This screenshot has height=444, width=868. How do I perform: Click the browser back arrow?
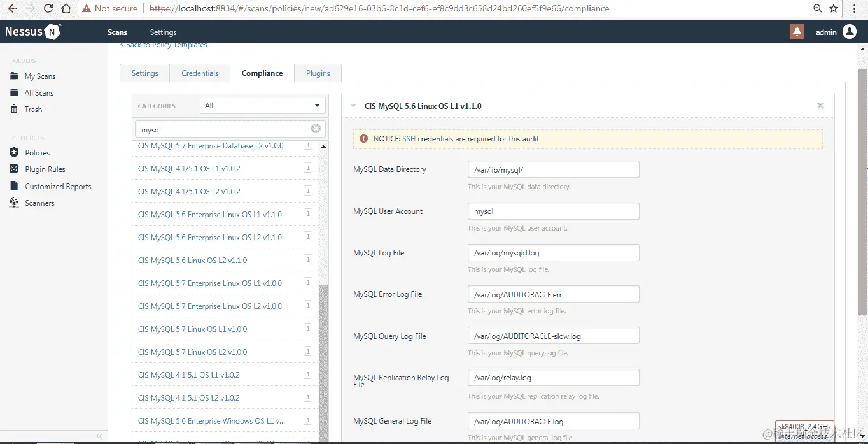(x=12, y=8)
